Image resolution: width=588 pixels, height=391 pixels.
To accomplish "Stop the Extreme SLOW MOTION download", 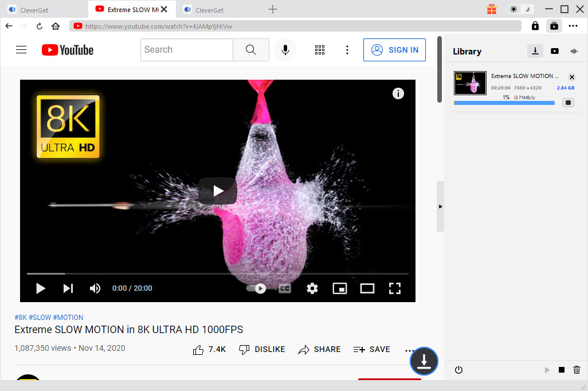I will tap(568, 102).
